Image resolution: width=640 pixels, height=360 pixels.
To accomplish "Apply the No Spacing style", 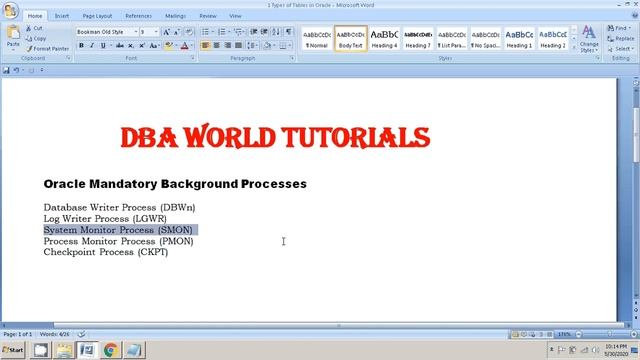I will [485, 39].
